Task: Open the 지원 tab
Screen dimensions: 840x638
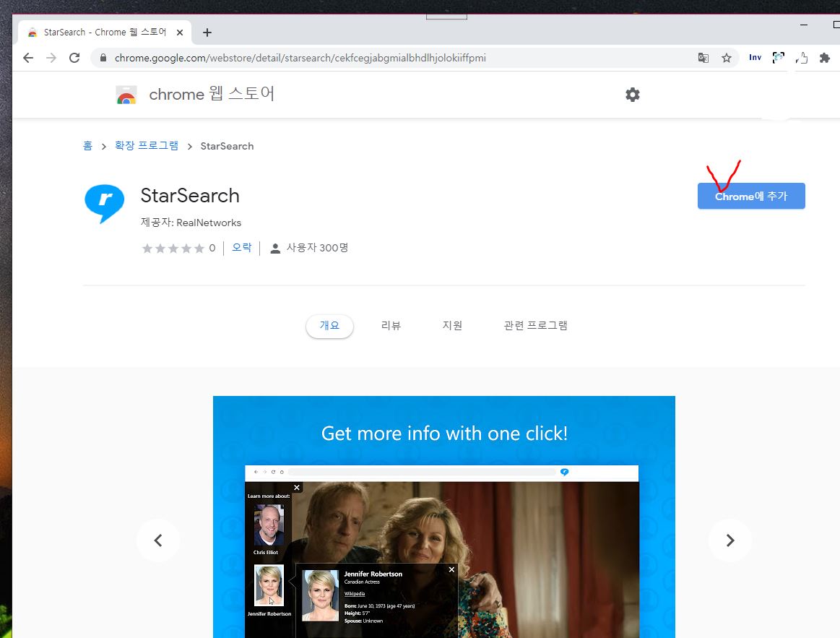Action: pyautogui.click(x=452, y=325)
